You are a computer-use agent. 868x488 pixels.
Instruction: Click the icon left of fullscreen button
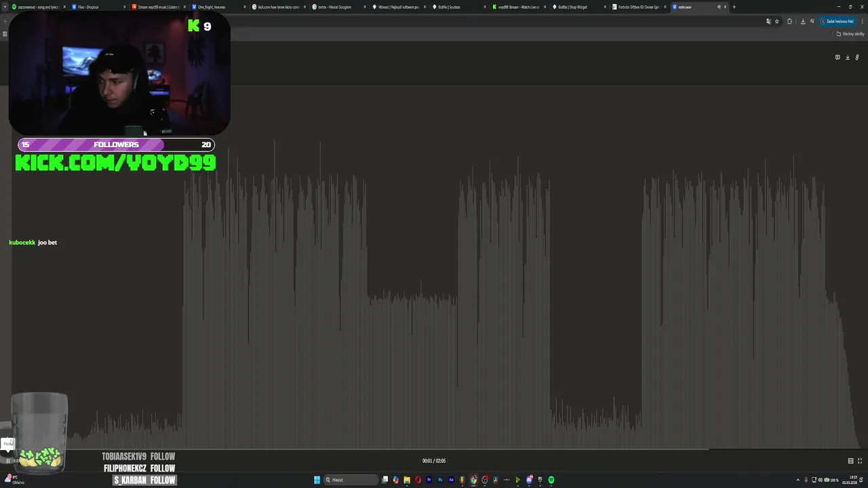pyautogui.click(x=850, y=461)
